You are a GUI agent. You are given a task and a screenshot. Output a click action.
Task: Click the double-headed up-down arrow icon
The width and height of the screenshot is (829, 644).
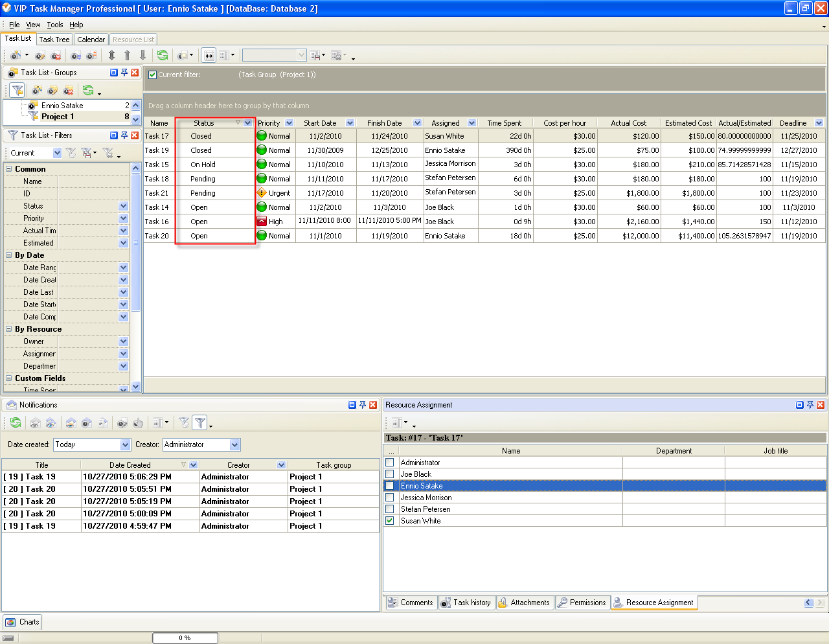click(111, 56)
